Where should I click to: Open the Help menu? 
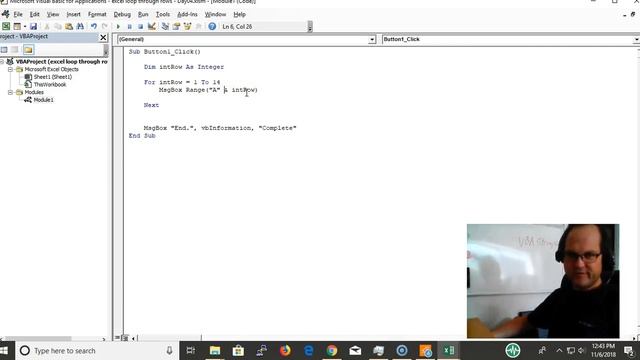(240, 14)
